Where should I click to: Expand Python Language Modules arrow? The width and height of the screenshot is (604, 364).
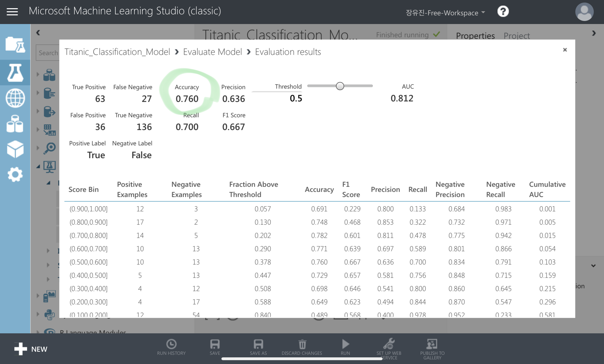(38, 314)
